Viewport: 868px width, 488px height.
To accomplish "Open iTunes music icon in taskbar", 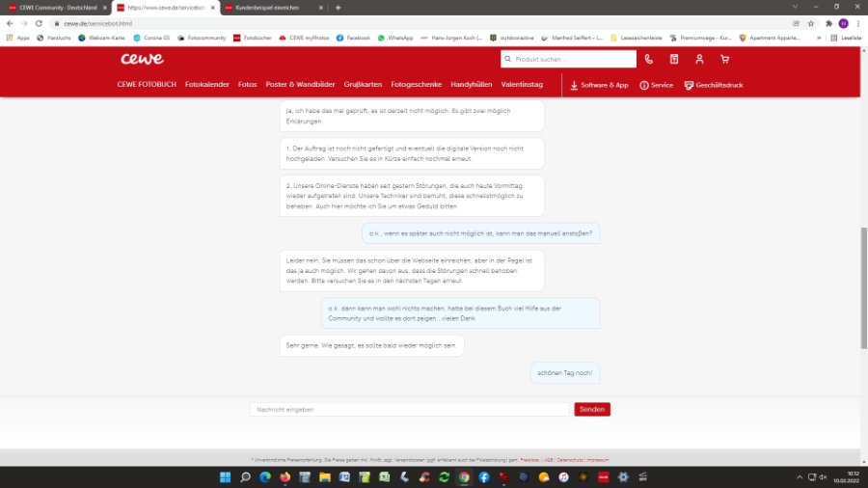I will 563,477.
